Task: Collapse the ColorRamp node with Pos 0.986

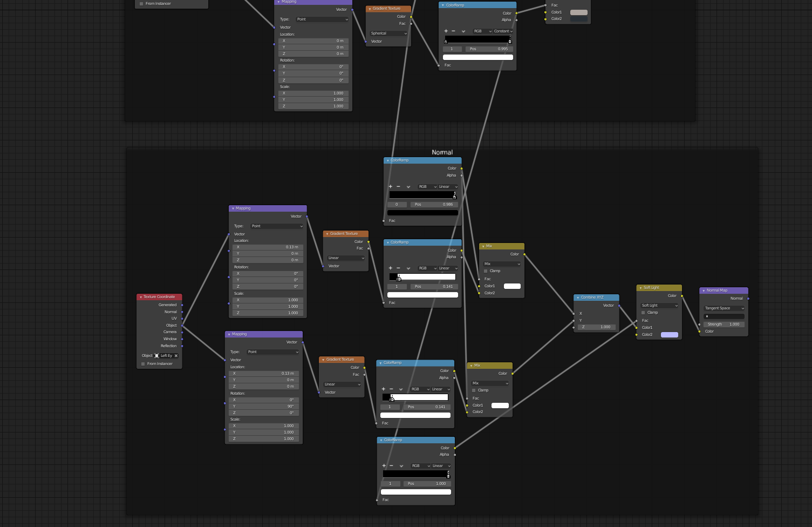Action: 387,160
